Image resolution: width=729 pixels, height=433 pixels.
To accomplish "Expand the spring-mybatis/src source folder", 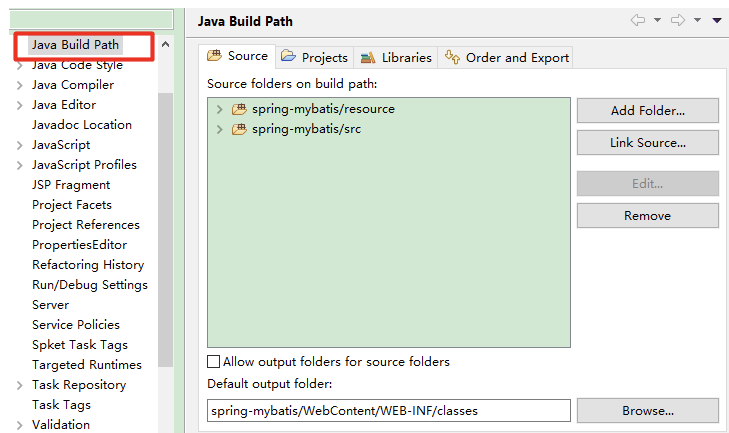I will point(219,129).
